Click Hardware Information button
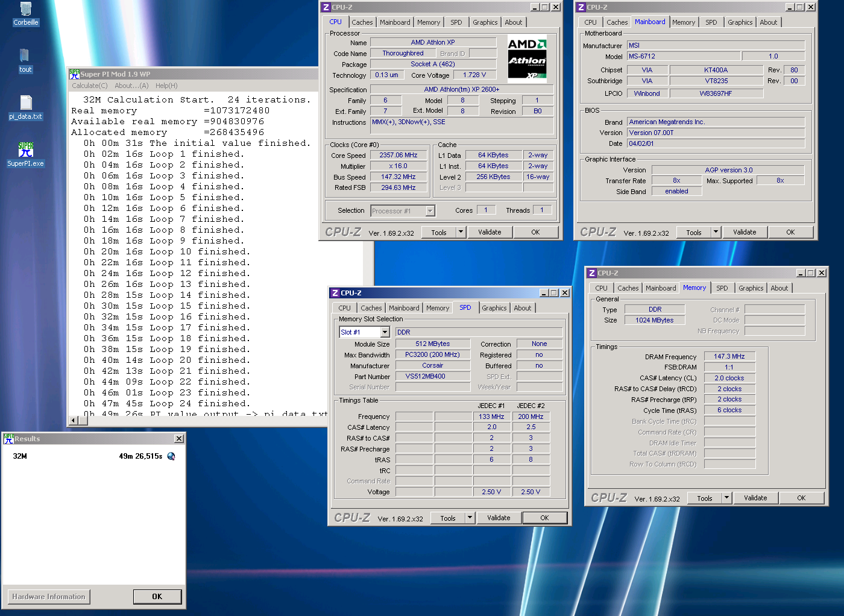 click(48, 597)
